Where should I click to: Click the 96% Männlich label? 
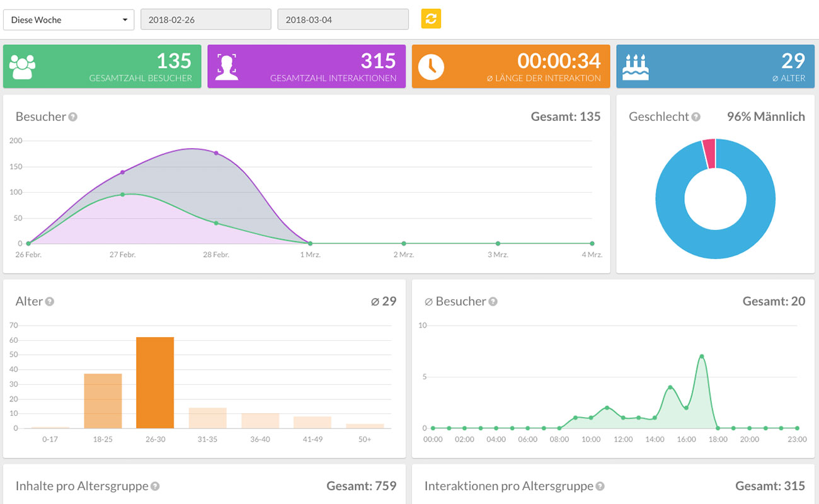coord(765,117)
